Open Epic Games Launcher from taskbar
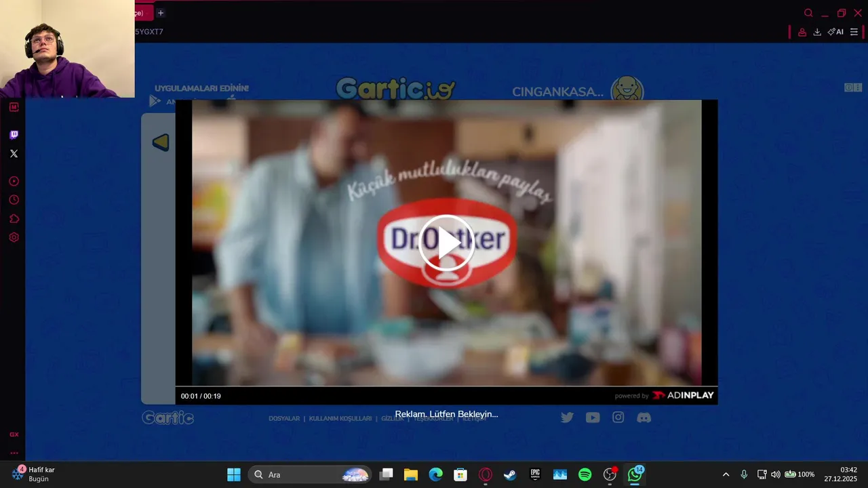This screenshot has width=868, height=488. [535, 474]
